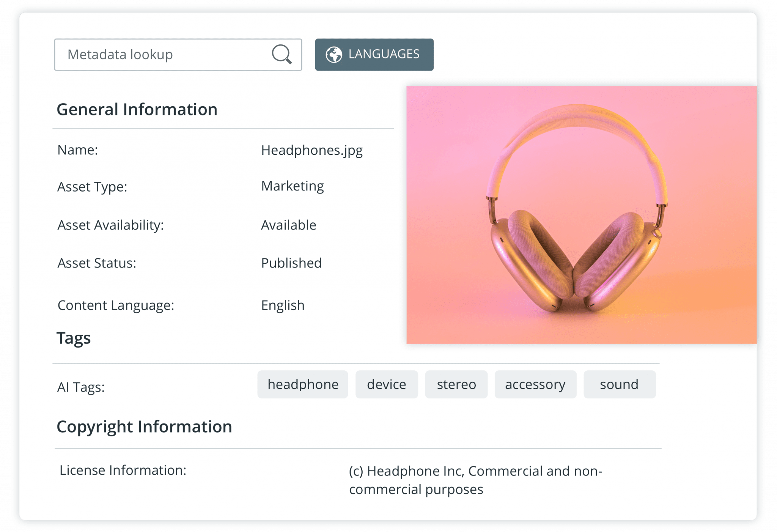Click the Published asset status value
Viewport: 777px width, 532px height.
pyautogui.click(x=291, y=263)
